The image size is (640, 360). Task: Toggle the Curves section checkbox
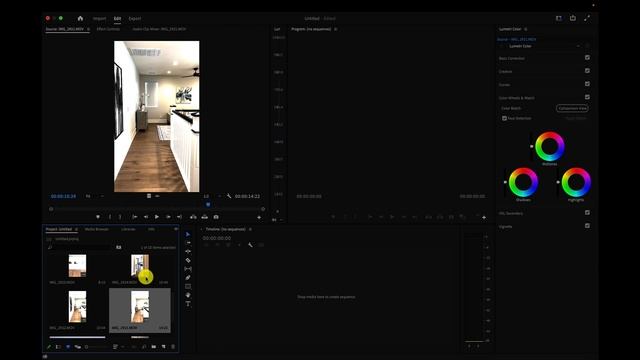click(x=587, y=84)
